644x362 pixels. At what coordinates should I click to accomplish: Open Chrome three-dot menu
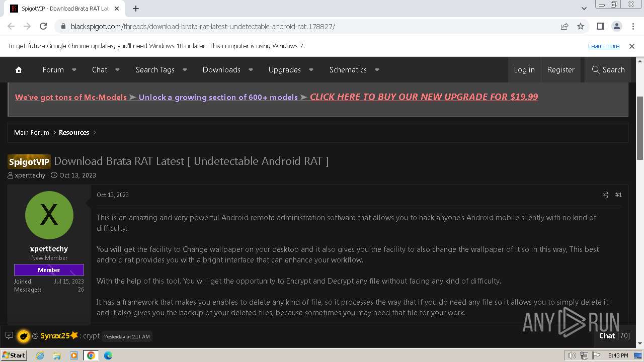click(x=632, y=26)
